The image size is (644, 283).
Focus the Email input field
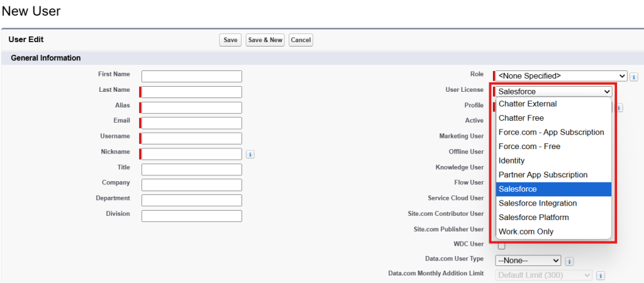[x=192, y=123]
